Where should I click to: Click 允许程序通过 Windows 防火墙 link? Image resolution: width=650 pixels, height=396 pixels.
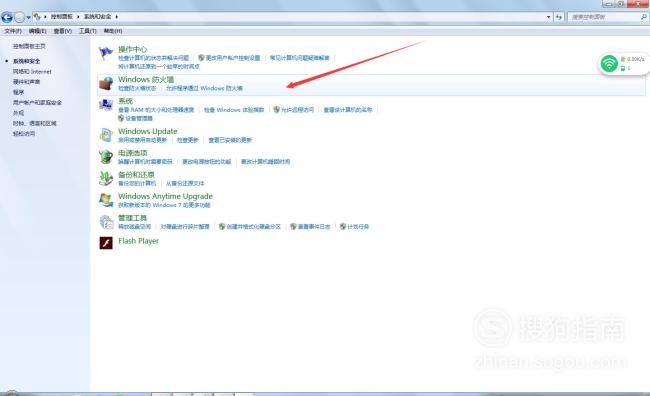click(204, 88)
